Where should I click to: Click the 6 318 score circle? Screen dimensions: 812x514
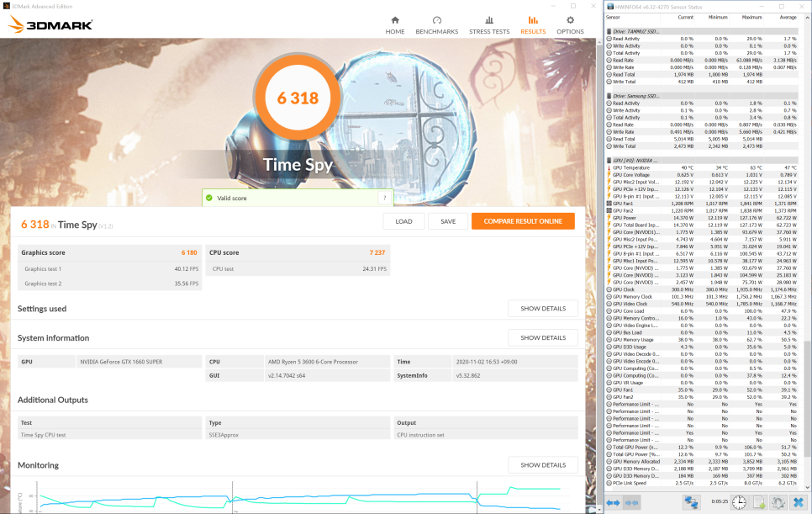click(298, 98)
